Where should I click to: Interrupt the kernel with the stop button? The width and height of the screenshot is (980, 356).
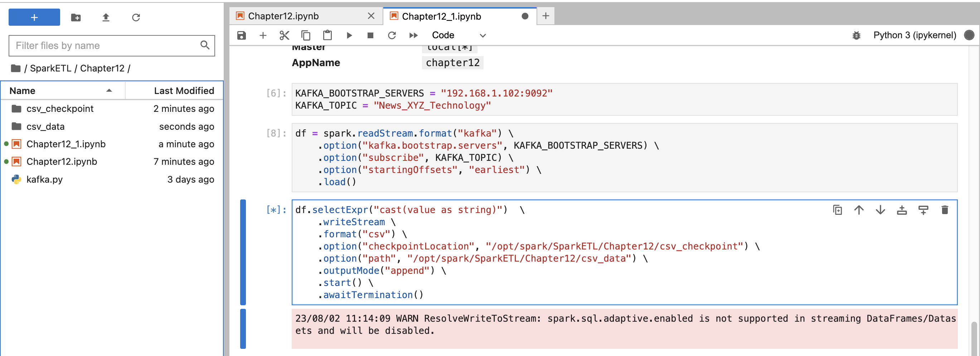[370, 35]
